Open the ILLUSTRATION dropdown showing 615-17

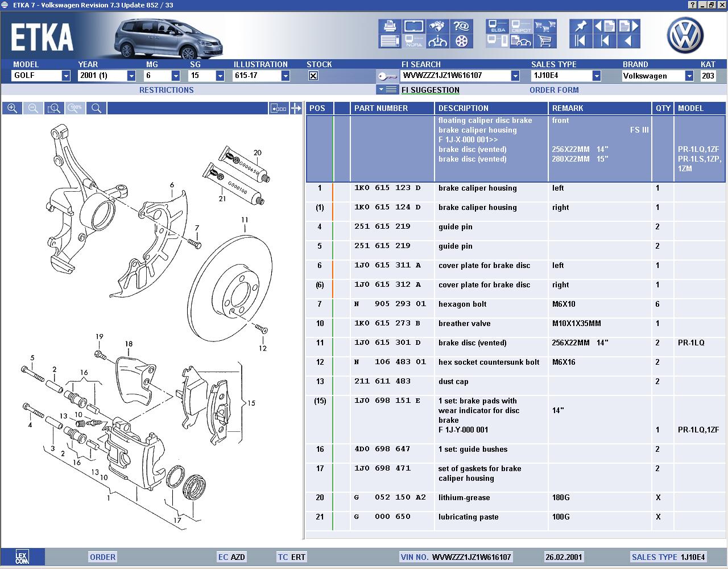pos(286,76)
